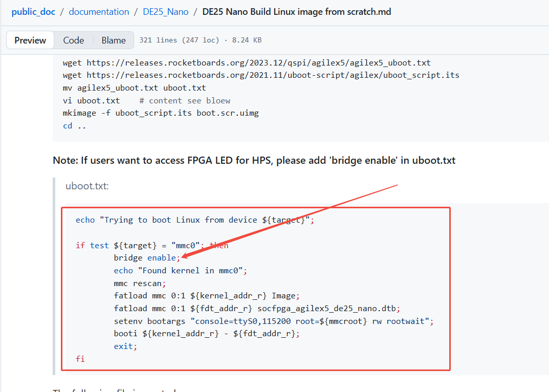Switch to the Code tab
The width and height of the screenshot is (549, 392).
(x=74, y=40)
